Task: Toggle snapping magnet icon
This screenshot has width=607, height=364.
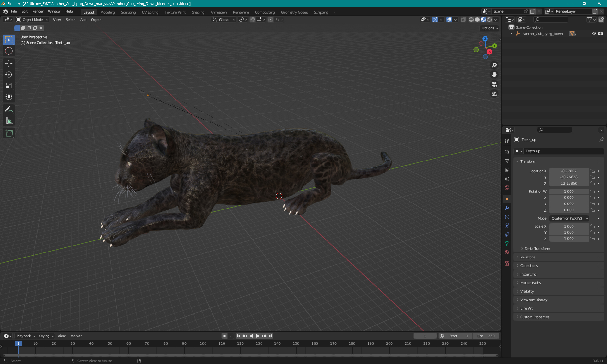Action: coord(252,20)
